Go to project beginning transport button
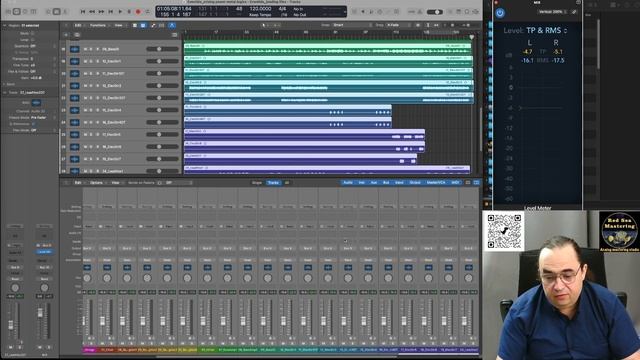This screenshot has width=640, height=360. pyautogui.click(x=83, y=12)
